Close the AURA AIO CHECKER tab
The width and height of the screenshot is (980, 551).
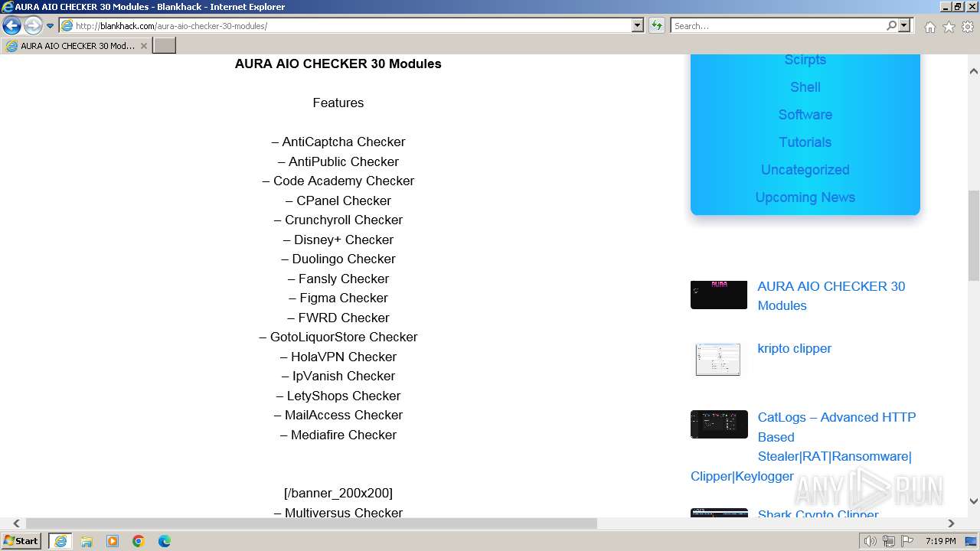click(x=143, y=46)
